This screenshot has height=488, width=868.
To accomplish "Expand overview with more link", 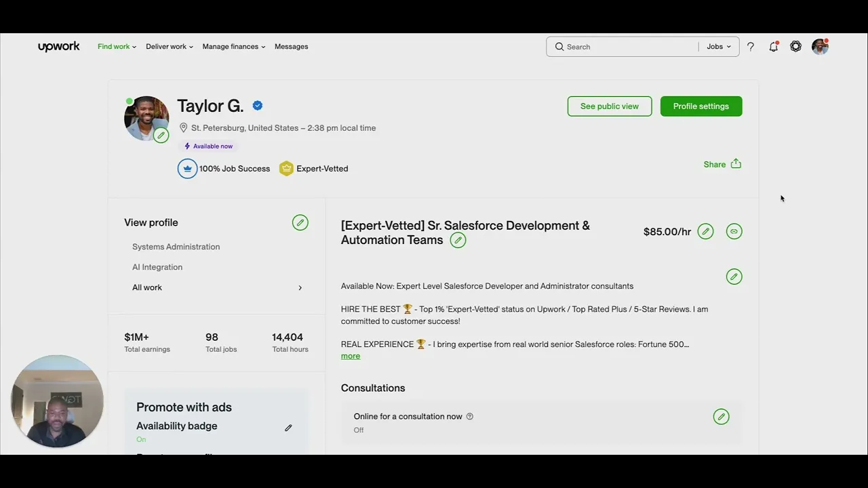I will click(351, 356).
